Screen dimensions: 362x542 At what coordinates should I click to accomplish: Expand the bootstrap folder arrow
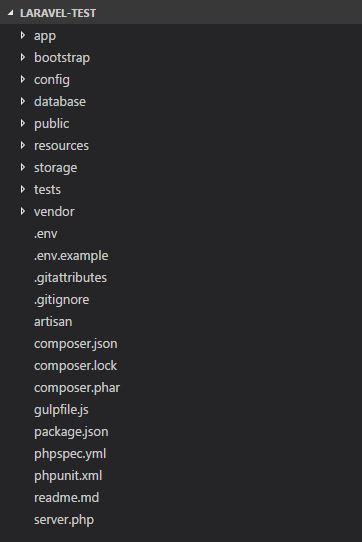[23, 57]
